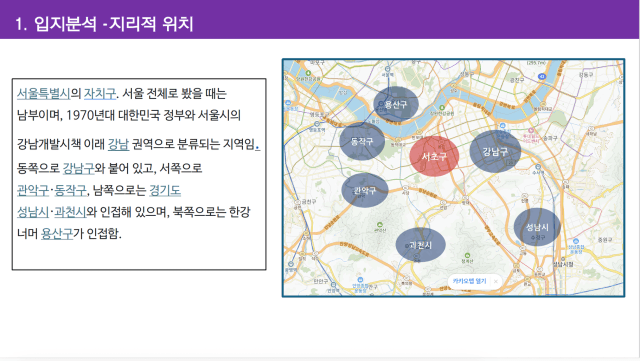Click the 강남구 circle marker on map

[x=495, y=152]
